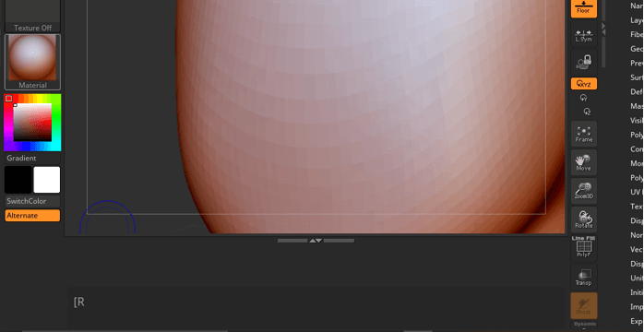Disable the Alternate color option

(32, 216)
